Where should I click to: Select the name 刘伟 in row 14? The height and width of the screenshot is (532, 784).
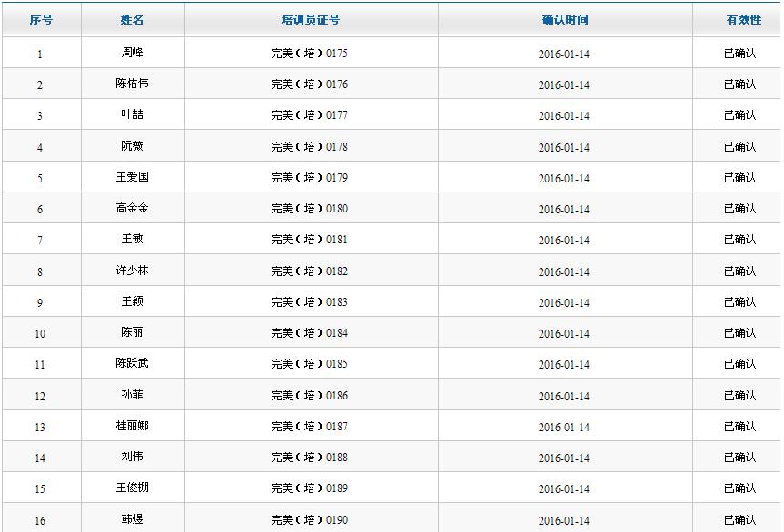tap(132, 457)
